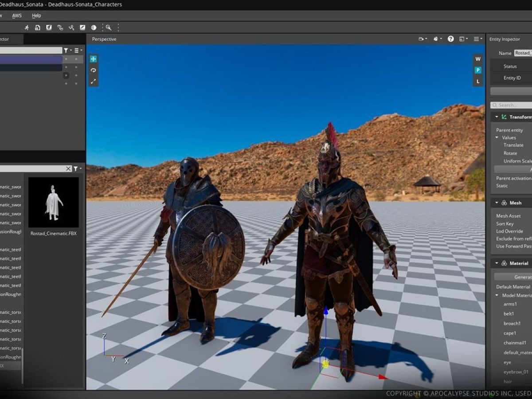This screenshot has width=532, height=399.
Task: Click the Sort Key property label
Action: 505,224
